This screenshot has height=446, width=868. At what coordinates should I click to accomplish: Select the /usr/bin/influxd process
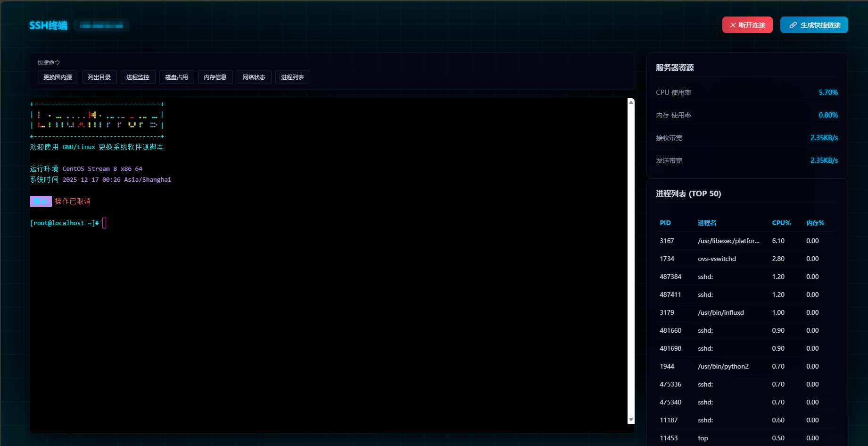[x=747, y=312]
